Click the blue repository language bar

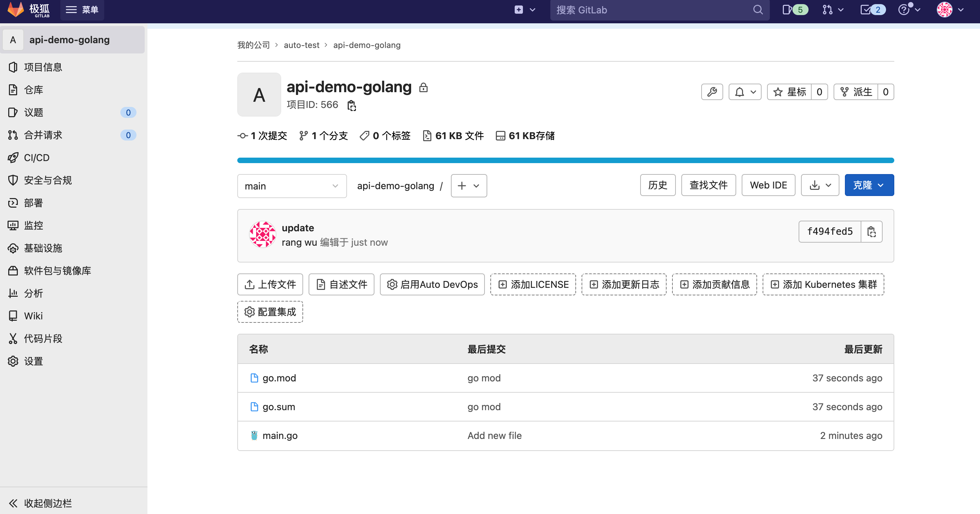coord(565,160)
